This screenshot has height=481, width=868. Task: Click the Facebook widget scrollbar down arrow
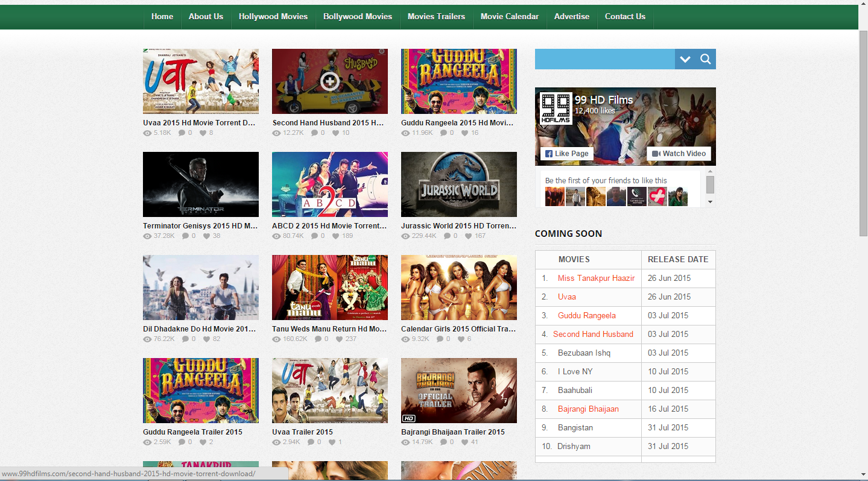click(x=710, y=202)
